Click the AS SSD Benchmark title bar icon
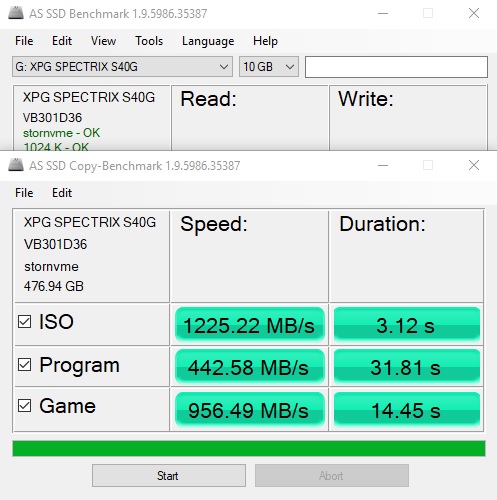The image size is (497, 500). point(16,13)
